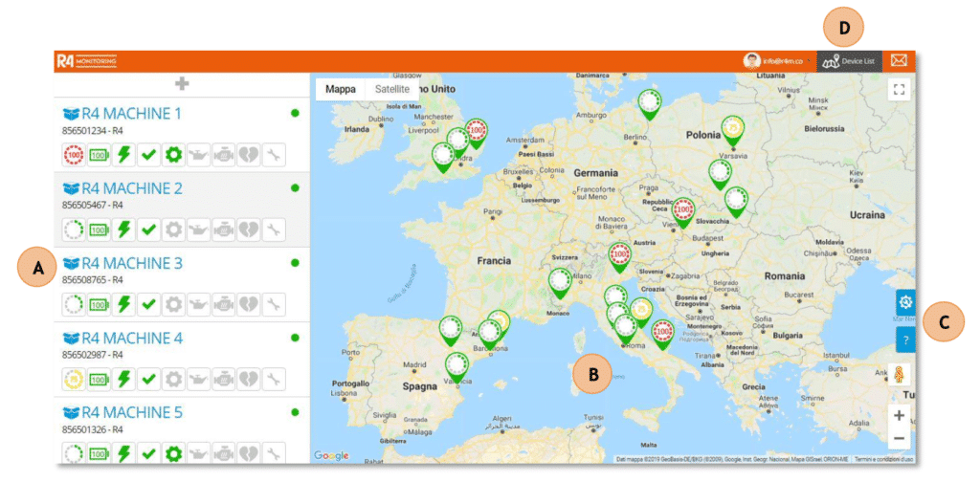Click R4 MACHINE 1 lightning power icon

[x=123, y=155]
